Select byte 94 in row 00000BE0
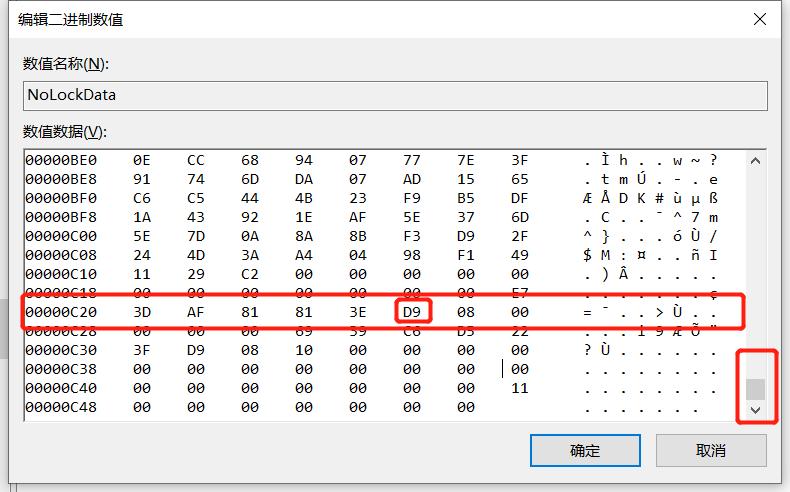Screen dimensions: 790x492 [304, 160]
